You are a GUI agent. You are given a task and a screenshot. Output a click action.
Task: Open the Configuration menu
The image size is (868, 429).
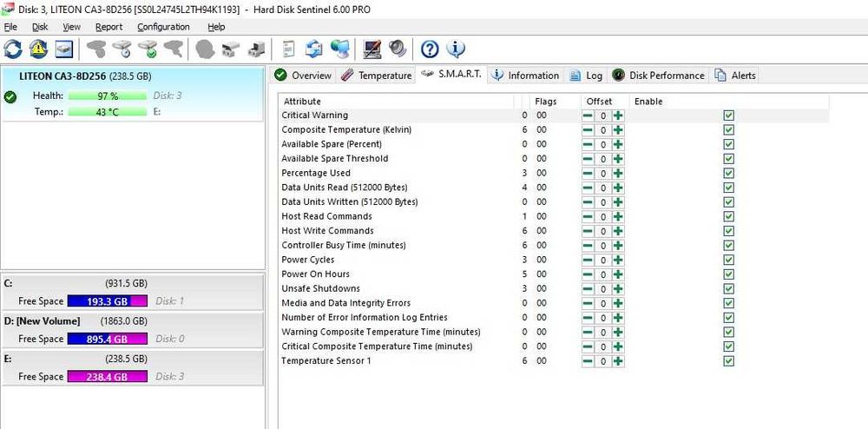[163, 27]
